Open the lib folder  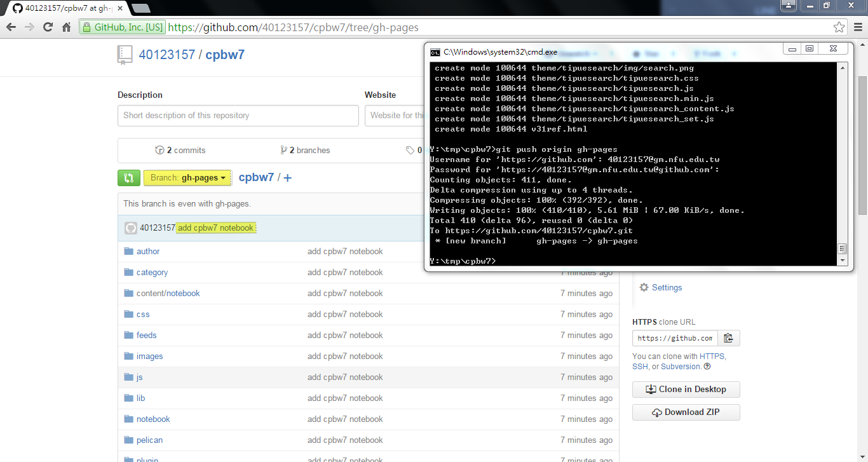[x=141, y=398]
